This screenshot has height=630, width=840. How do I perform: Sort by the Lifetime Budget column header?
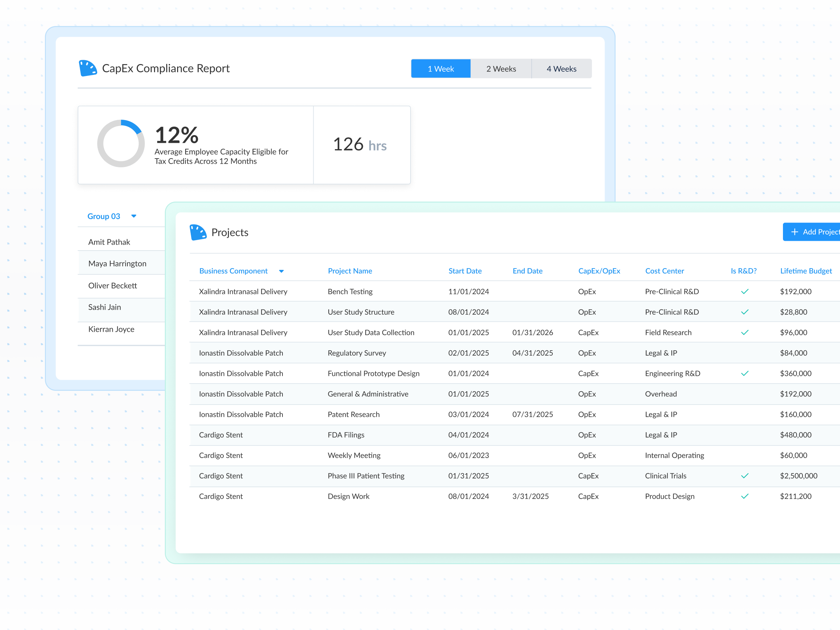pyautogui.click(x=805, y=271)
